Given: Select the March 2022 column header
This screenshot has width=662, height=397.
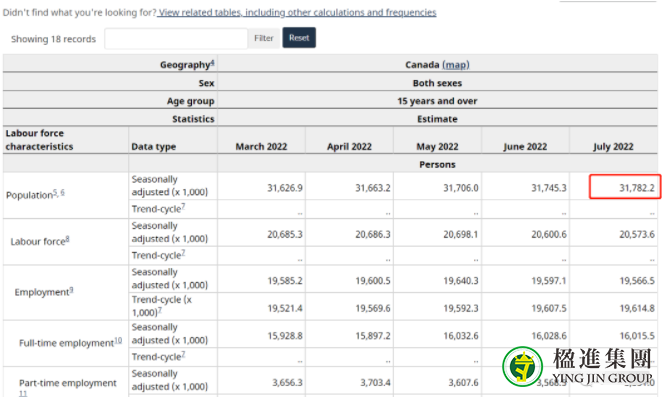Looking at the screenshot, I should click(x=261, y=147).
